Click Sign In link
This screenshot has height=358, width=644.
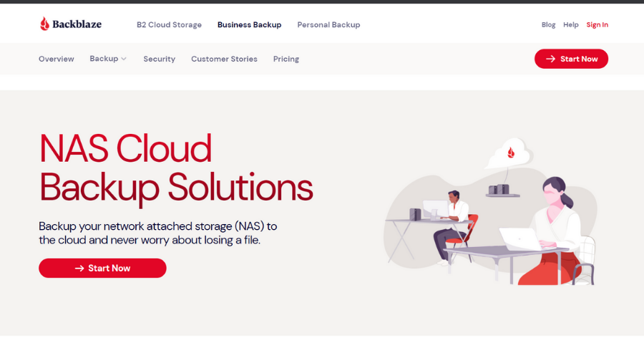597,24
